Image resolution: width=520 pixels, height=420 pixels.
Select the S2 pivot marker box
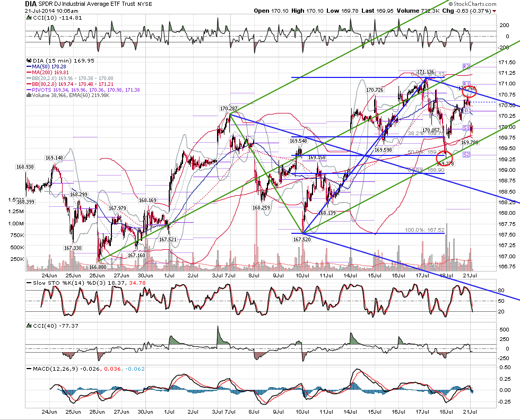point(466,154)
